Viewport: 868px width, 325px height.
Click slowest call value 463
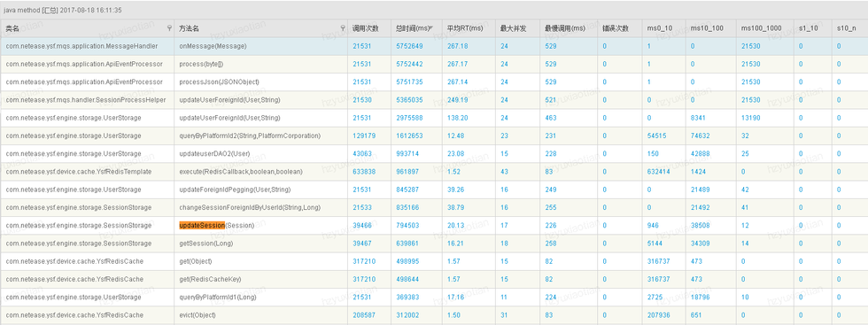(x=550, y=118)
